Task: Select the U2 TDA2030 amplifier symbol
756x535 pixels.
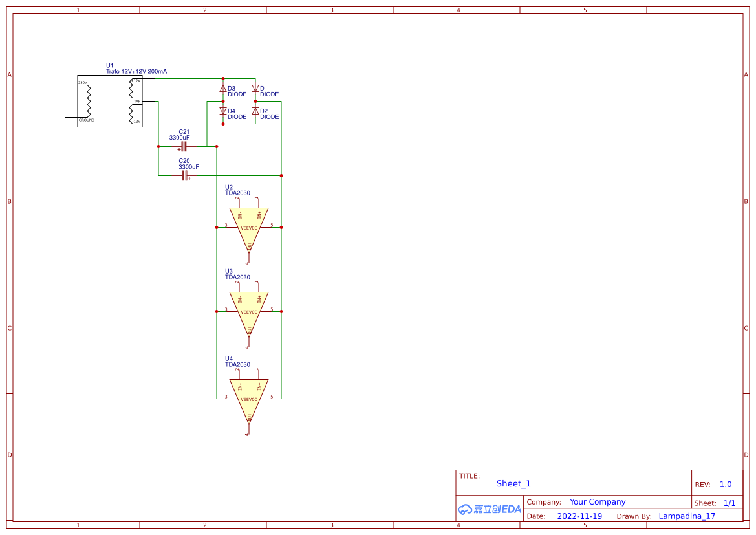Action: (249, 225)
